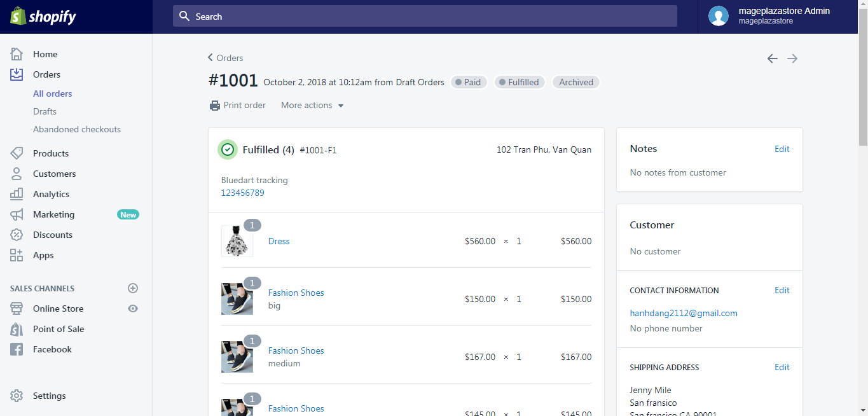Viewport: 868px width, 416px height.
Task: View Online Store via eye icon
Action: click(133, 309)
